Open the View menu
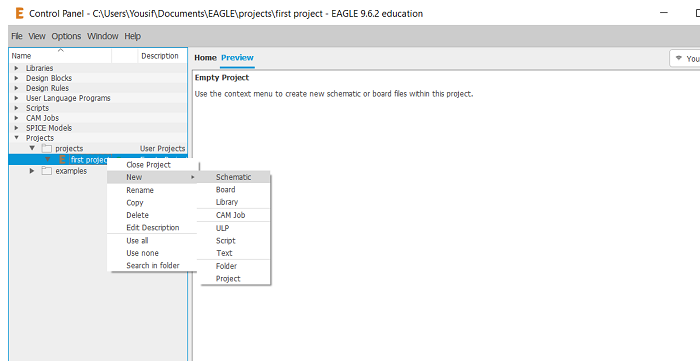Image resolution: width=700 pixels, height=361 pixels. click(x=37, y=36)
